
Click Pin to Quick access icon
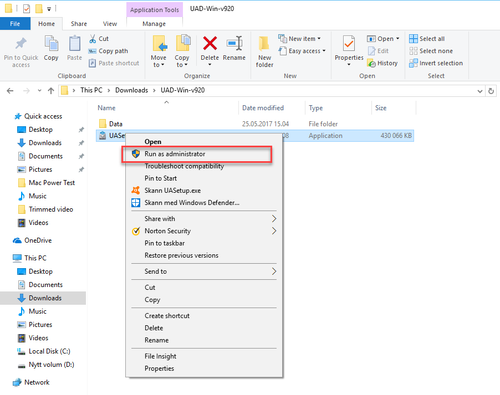click(x=21, y=43)
